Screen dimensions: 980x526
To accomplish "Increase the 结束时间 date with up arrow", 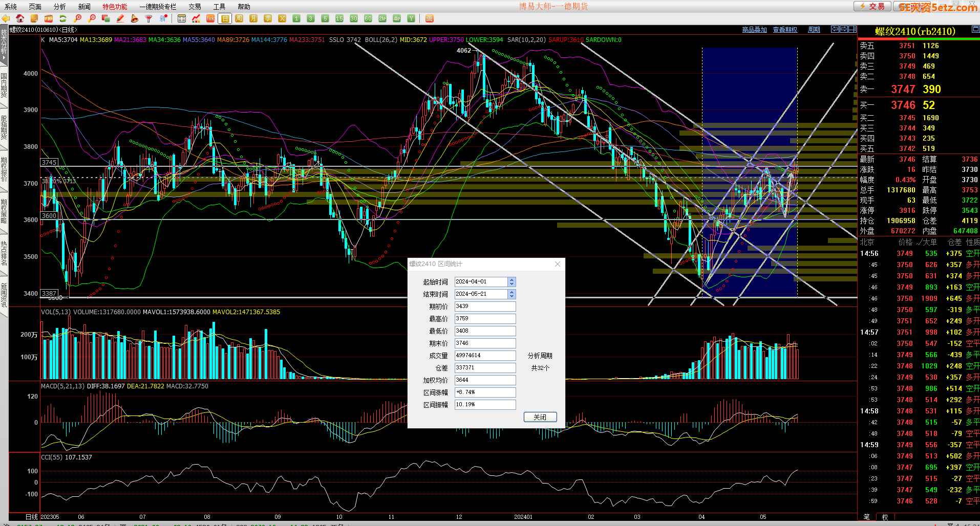I will 512,292.
